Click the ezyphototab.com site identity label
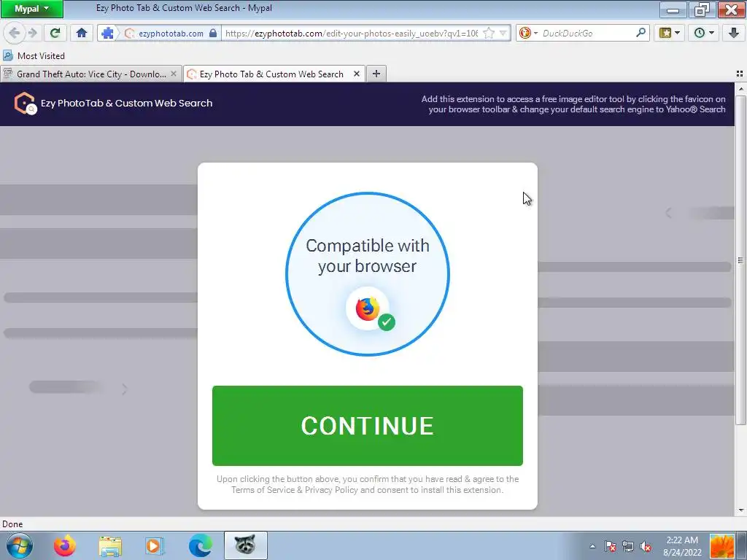747x560 pixels. pyautogui.click(x=171, y=34)
